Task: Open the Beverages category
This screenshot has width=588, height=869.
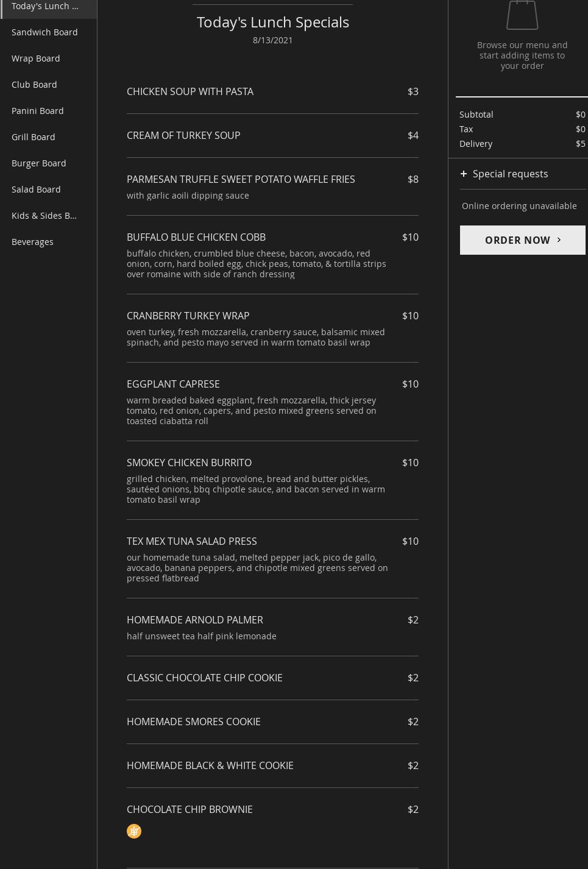Action: [x=32, y=242]
